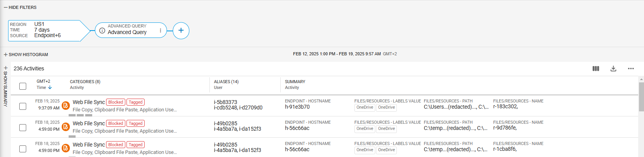Open the column chooser icon
644x157 pixels.
596,69
